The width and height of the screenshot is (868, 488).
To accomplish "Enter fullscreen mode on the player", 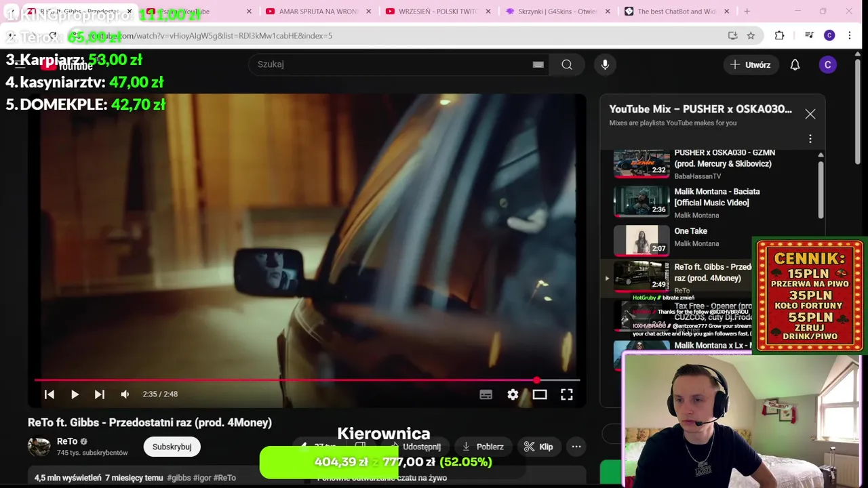I will click(x=567, y=394).
